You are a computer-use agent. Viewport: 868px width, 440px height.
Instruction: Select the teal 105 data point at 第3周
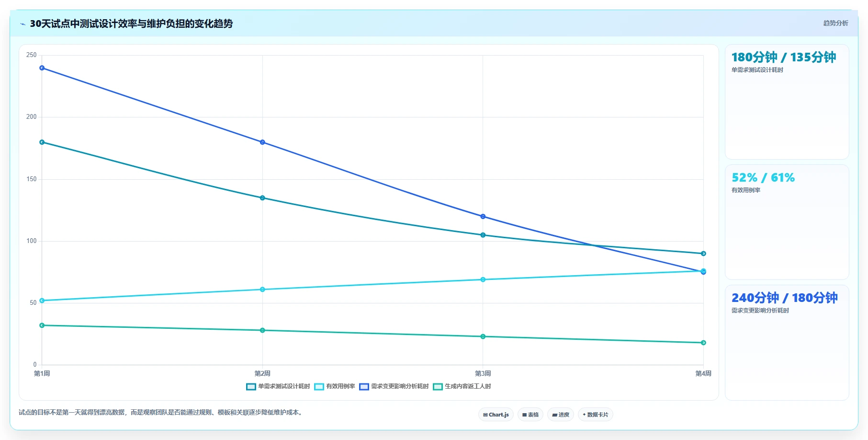click(483, 235)
